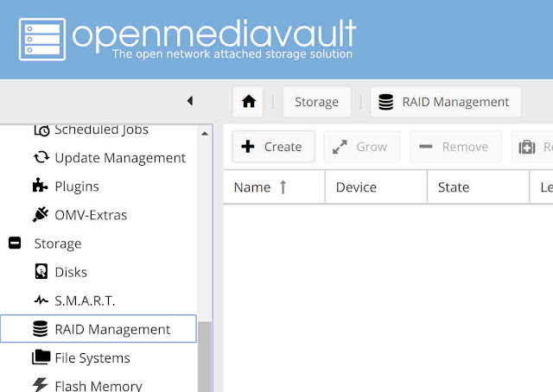Go to home via house icon
The height and width of the screenshot is (392, 553).
[x=249, y=102]
